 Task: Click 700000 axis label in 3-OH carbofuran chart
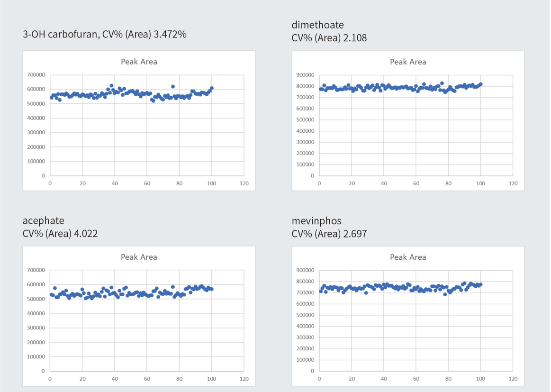pyautogui.click(x=35, y=75)
